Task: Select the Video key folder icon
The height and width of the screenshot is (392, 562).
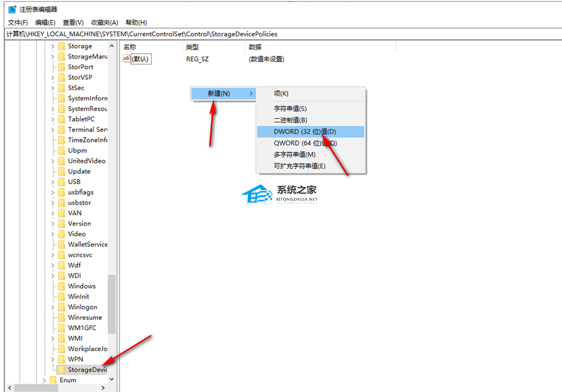Action: pyautogui.click(x=63, y=234)
